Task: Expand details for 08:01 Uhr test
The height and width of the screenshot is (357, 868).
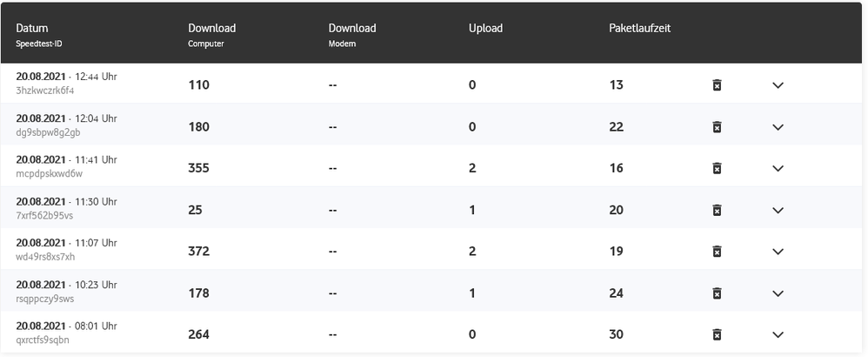Action: pyautogui.click(x=778, y=334)
